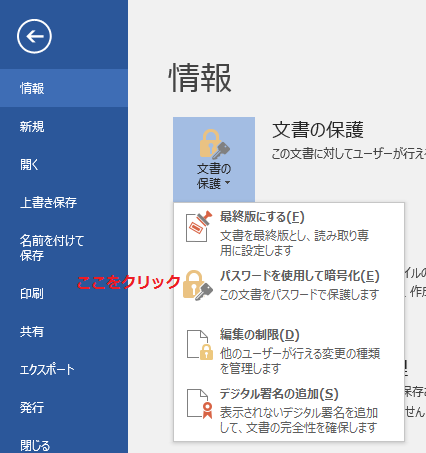Select 編集の制限(D) menu item
426x453 pixels.
[289, 351]
